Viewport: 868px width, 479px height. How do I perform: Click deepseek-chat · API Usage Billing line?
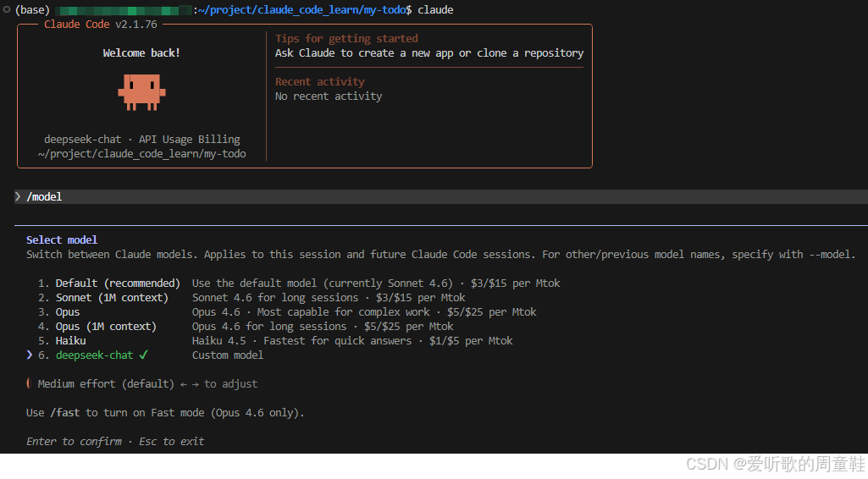142,140
